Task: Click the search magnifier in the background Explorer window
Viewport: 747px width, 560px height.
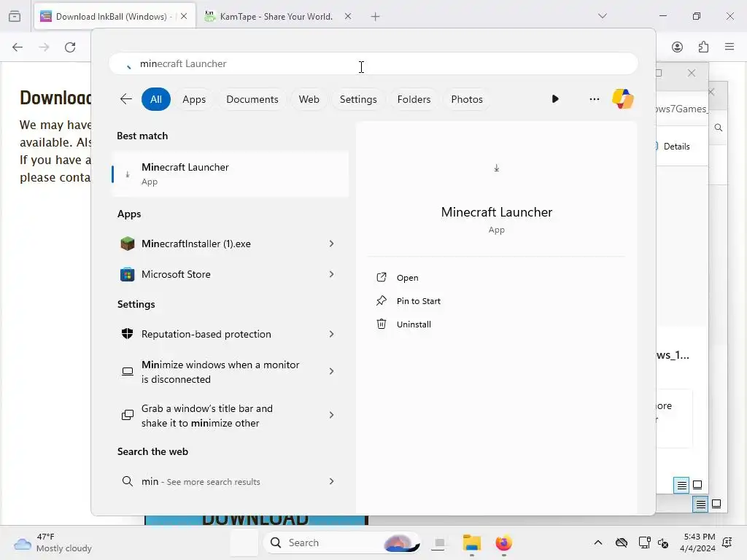Action: tap(719, 127)
